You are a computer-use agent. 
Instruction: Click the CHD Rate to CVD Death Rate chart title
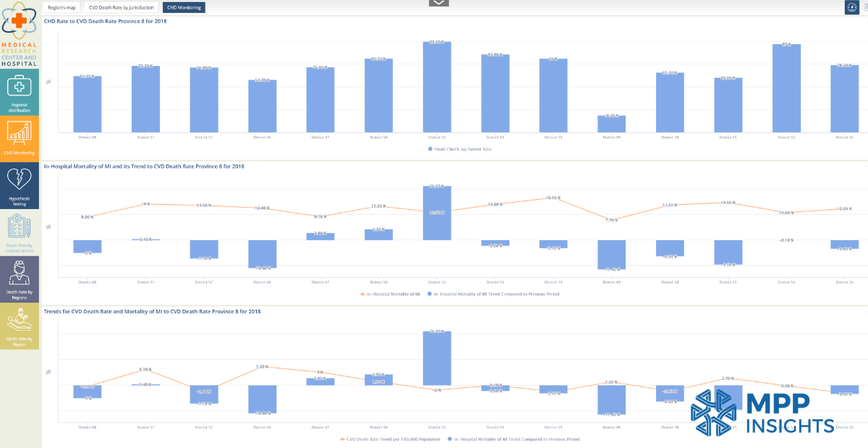(106, 22)
